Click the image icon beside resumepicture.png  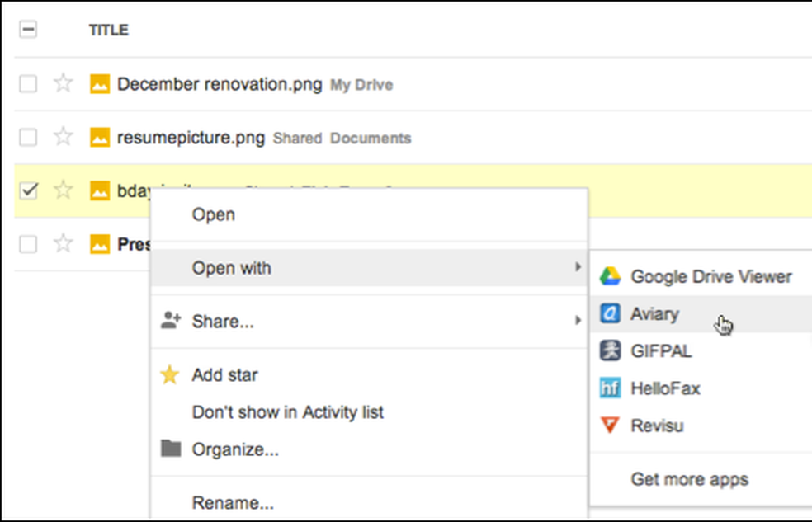pyautogui.click(x=99, y=137)
